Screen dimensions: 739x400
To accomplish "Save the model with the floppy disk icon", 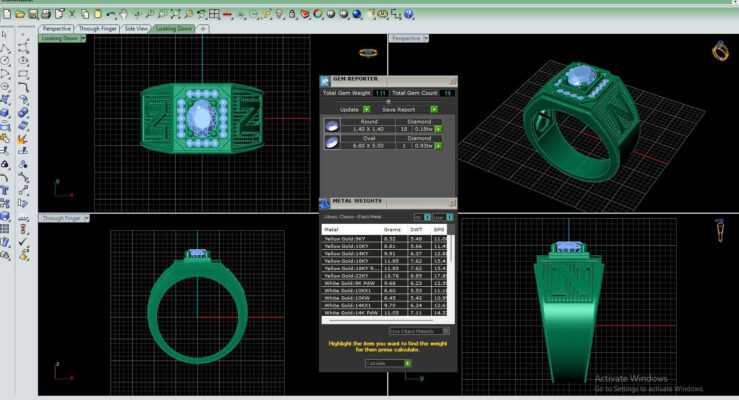I will pos(33,14).
